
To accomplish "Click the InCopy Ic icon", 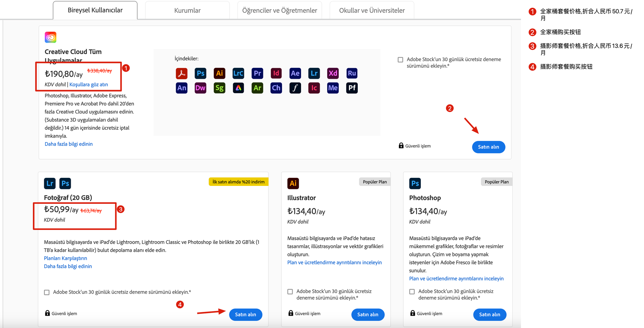I will tap(314, 88).
